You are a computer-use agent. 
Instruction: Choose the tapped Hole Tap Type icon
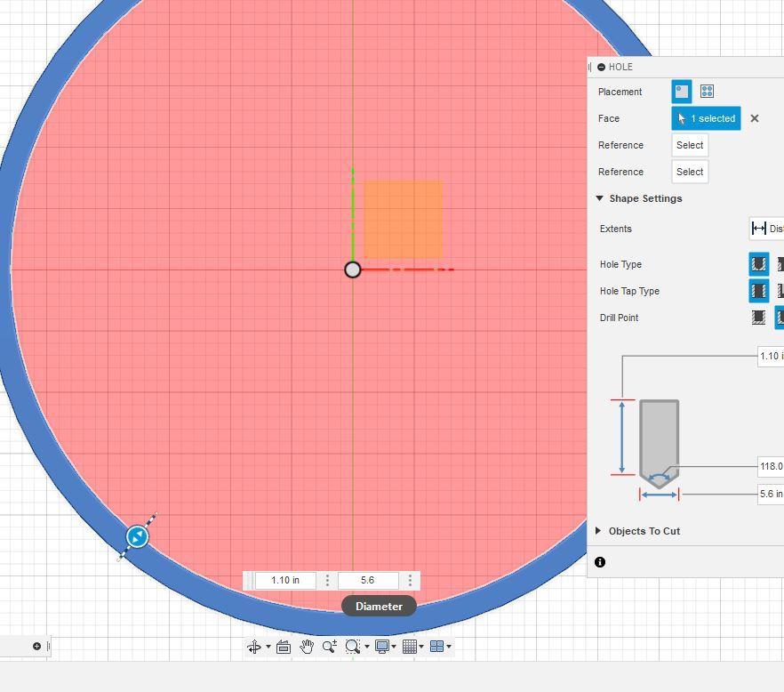(780, 291)
